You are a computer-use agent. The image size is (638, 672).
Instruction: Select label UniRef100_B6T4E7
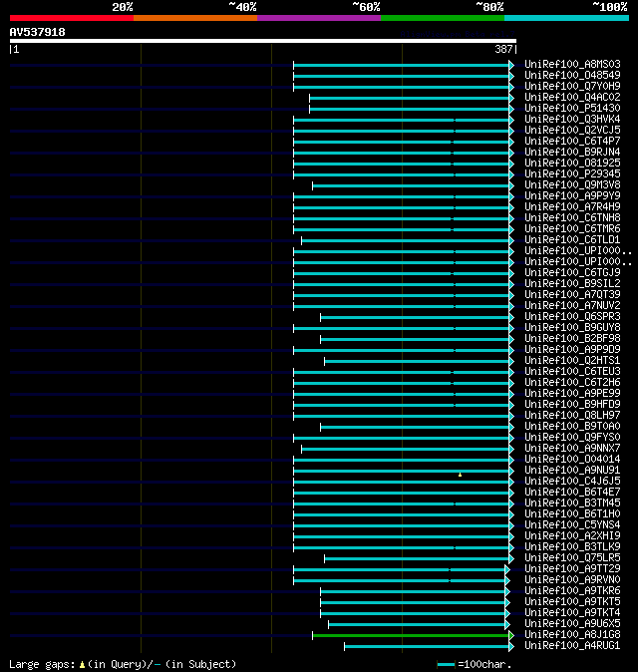pos(572,492)
